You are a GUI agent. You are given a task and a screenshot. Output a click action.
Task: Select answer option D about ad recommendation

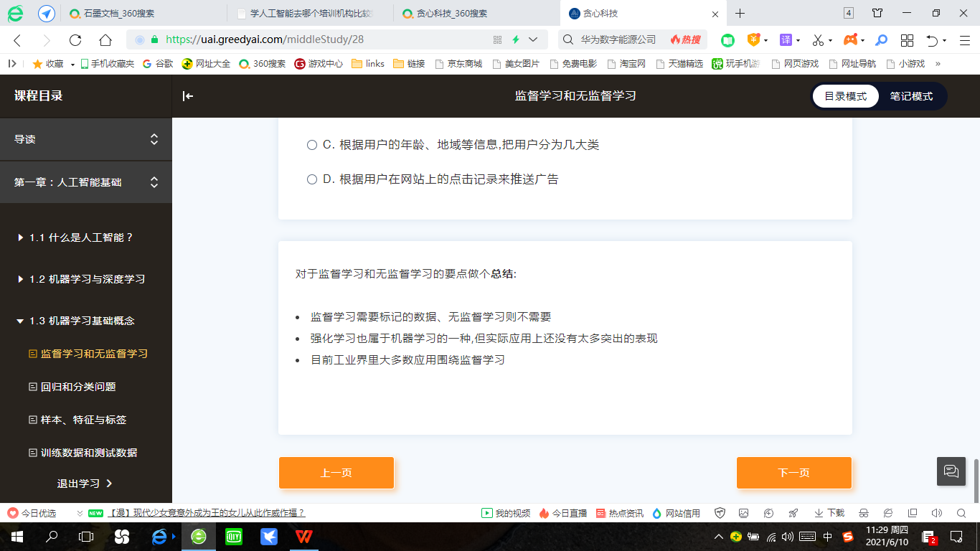tap(311, 179)
